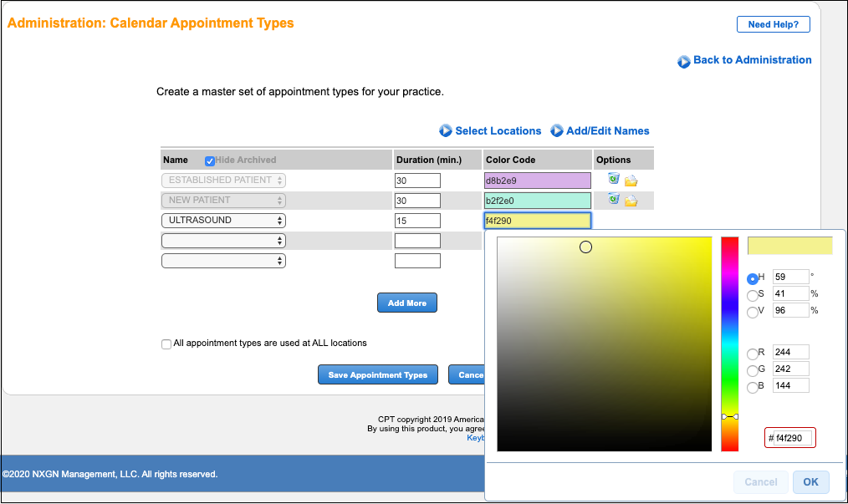This screenshot has width=848, height=504.
Task: Open the Need Help page
Action: tap(773, 23)
